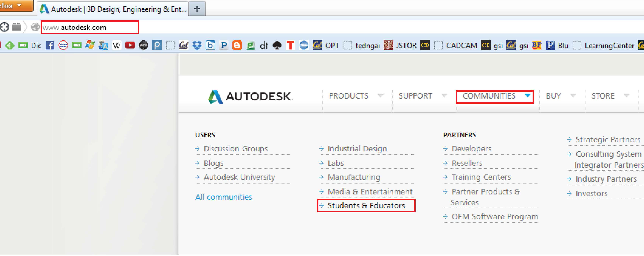
Task: Click the site identity globe icon
Action: tap(35, 27)
